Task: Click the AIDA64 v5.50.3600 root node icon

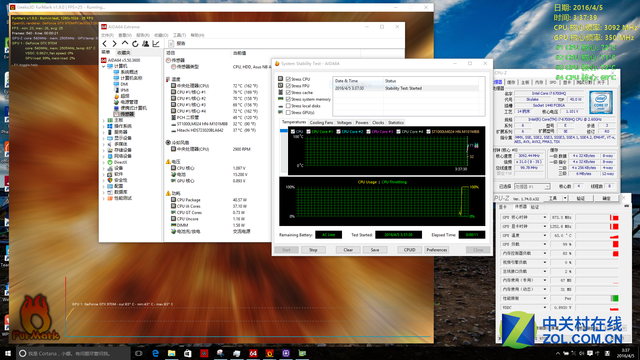Action: (x=104, y=60)
